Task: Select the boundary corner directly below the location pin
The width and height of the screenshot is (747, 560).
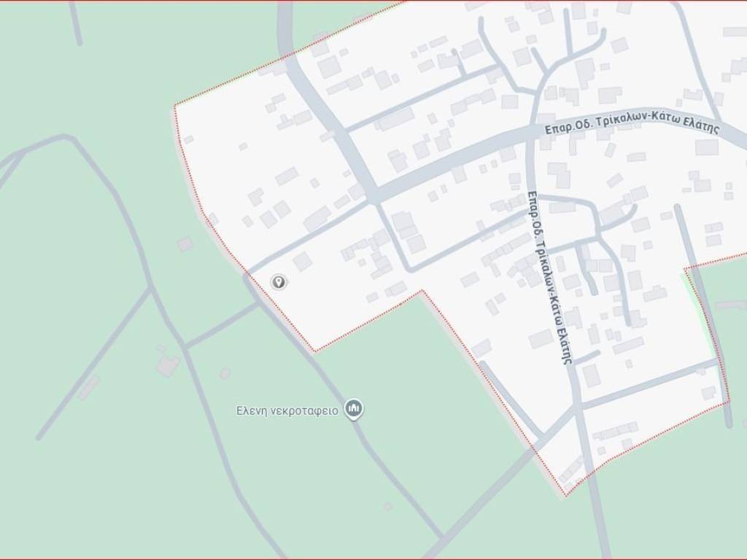Action: pos(315,351)
